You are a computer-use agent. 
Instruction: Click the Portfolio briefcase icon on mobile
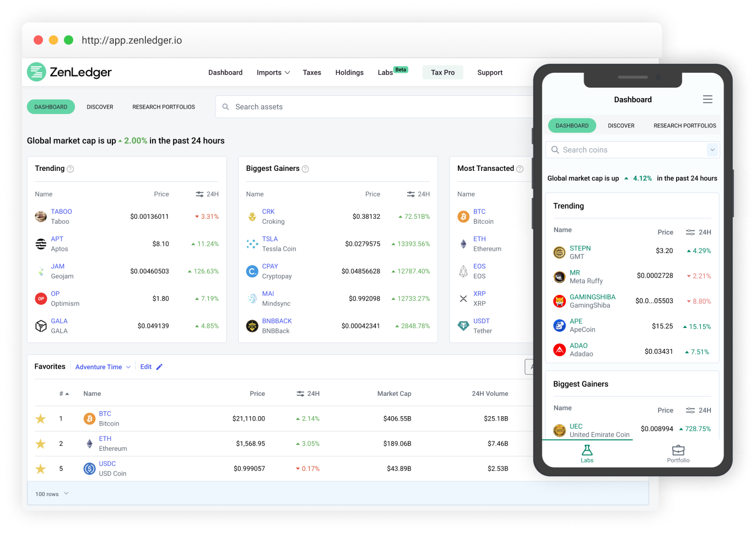click(678, 450)
